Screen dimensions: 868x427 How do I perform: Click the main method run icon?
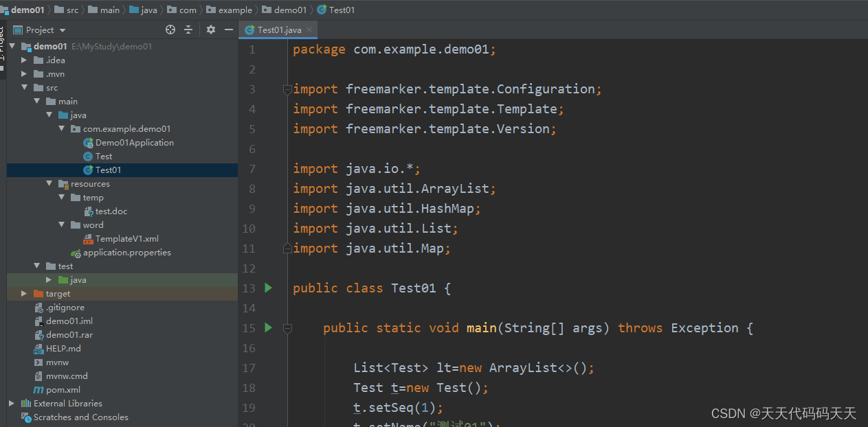267,327
